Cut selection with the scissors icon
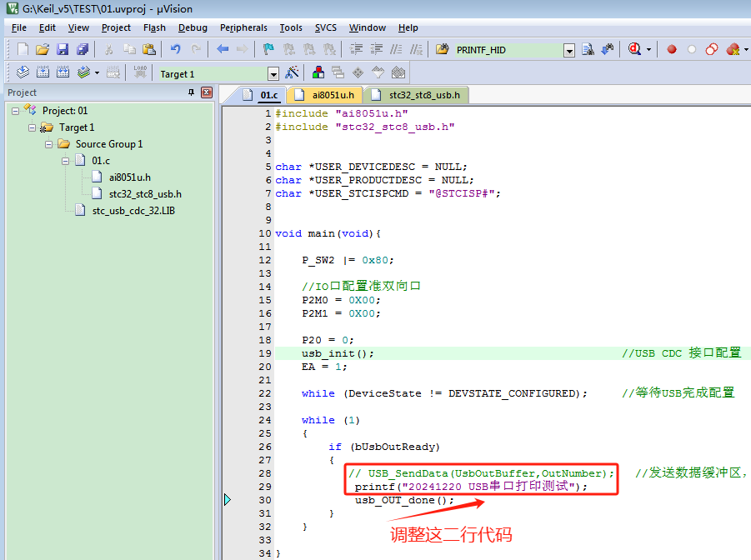The image size is (751, 560). 108,49
